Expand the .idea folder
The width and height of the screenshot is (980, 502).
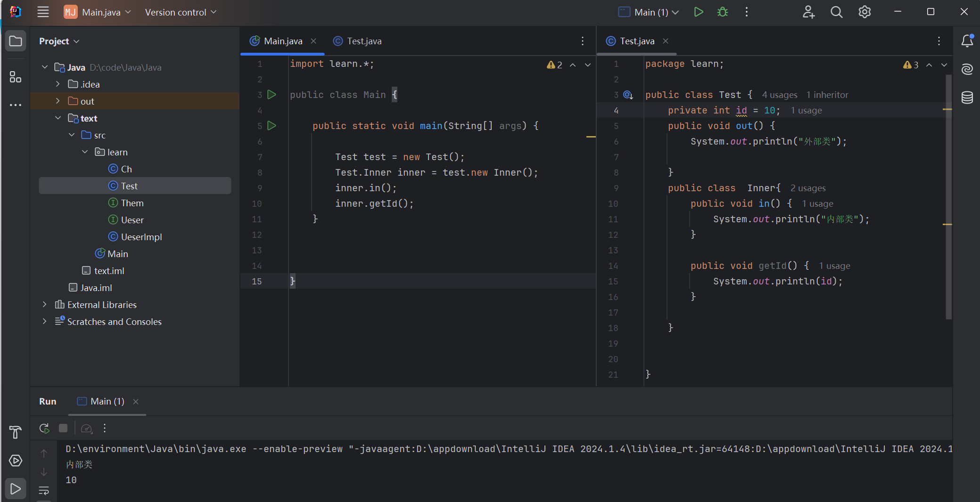[x=58, y=84]
